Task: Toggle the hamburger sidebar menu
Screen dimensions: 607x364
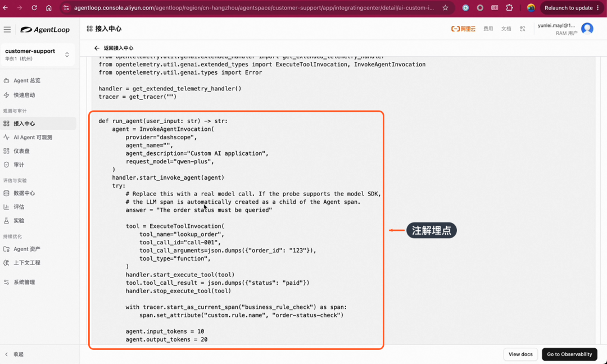Action: point(7,29)
